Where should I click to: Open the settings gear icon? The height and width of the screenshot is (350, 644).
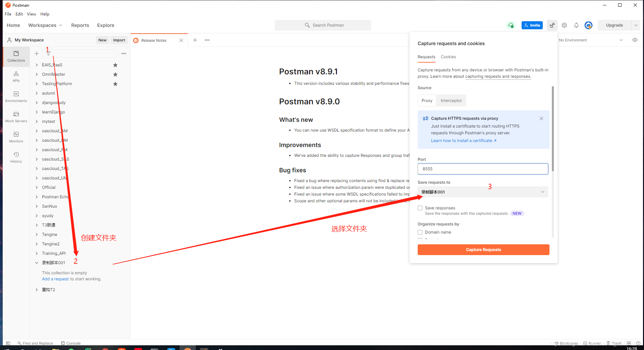[564, 25]
